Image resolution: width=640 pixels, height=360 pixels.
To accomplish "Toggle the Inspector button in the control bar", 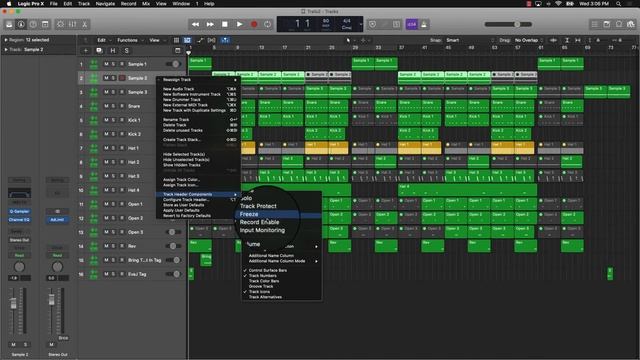I will pos(21,24).
